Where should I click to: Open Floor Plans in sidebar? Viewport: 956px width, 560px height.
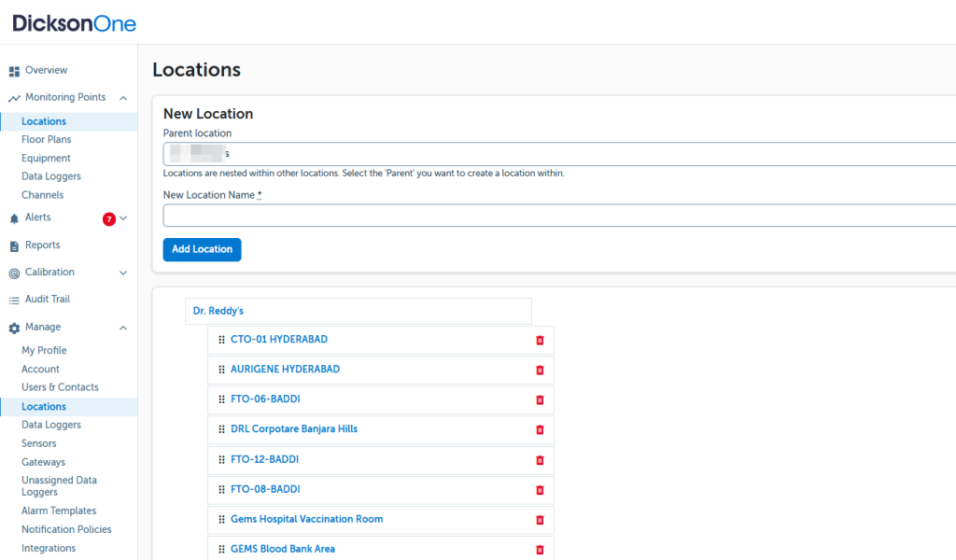pyautogui.click(x=46, y=140)
